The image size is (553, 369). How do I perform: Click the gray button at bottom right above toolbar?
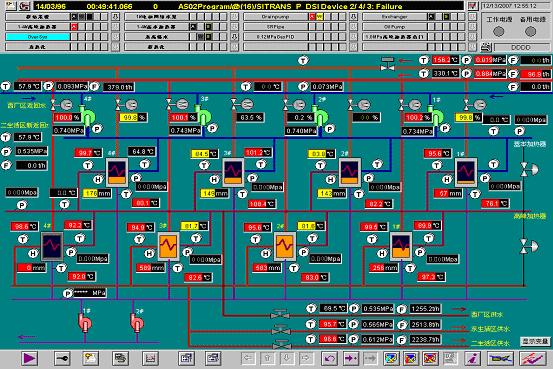[535, 341]
